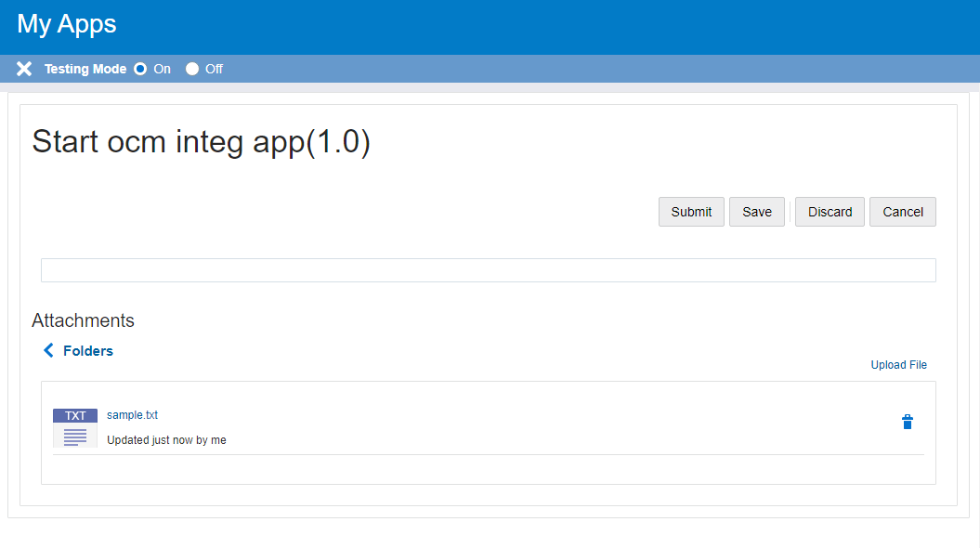
Task: Focus the empty text input field
Action: pos(488,270)
